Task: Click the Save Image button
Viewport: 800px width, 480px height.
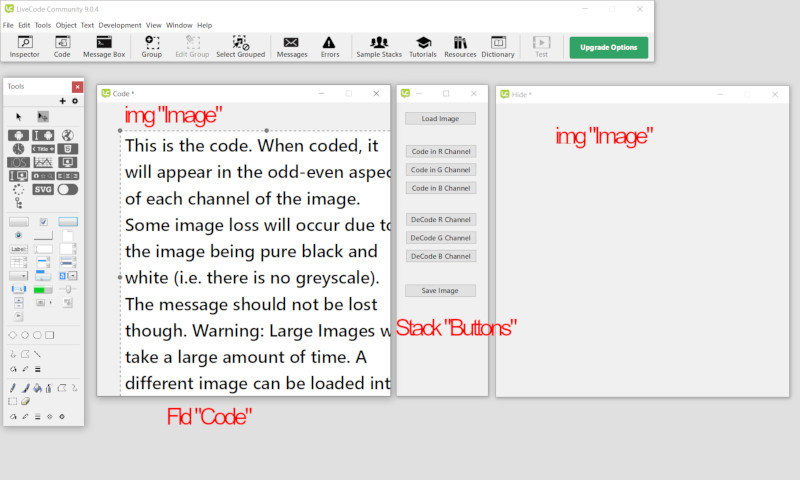Action: 440,291
